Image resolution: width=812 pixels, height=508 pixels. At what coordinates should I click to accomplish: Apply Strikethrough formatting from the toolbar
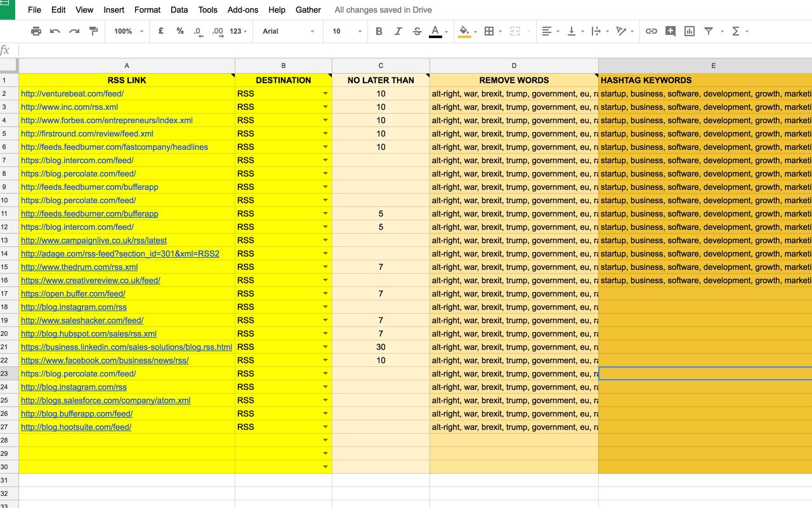[417, 31]
